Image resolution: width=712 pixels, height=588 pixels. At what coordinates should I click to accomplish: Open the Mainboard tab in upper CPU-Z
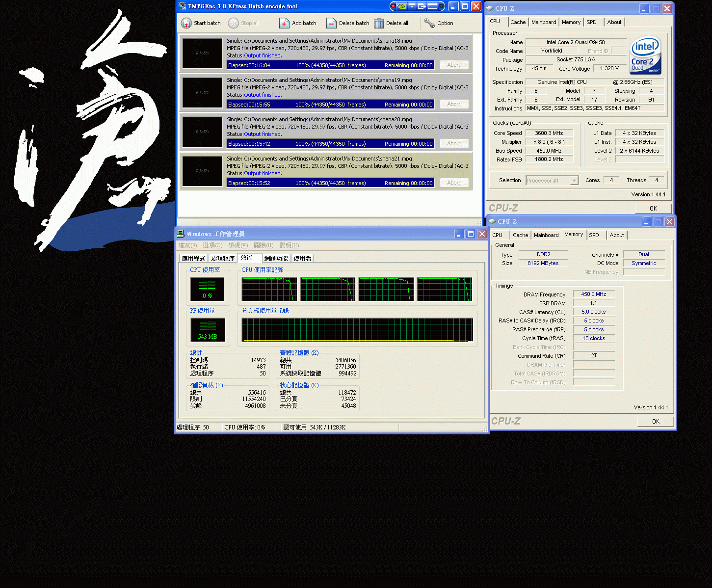544,22
